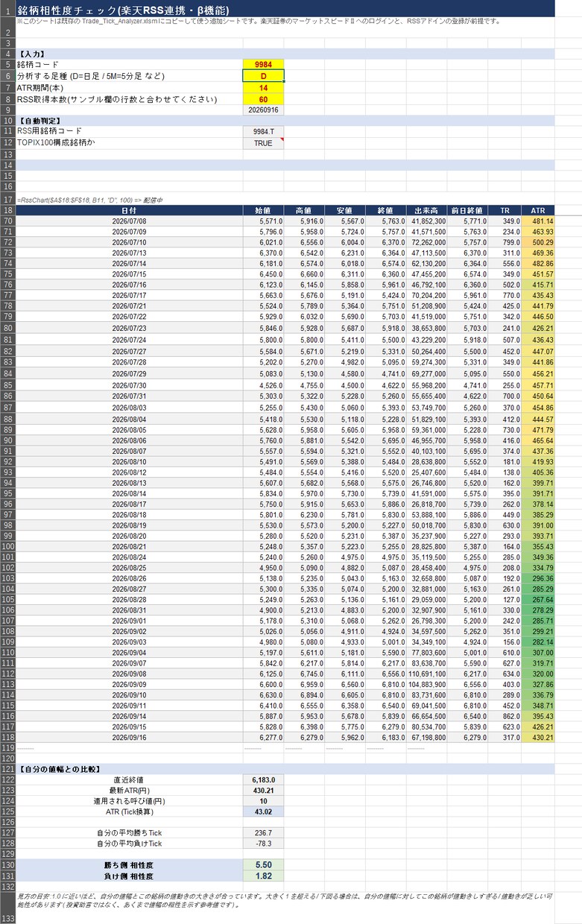This screenshot has width=582, height=924.
Task: Select the ATR value 267.64
Action: [x=538, y=599]
